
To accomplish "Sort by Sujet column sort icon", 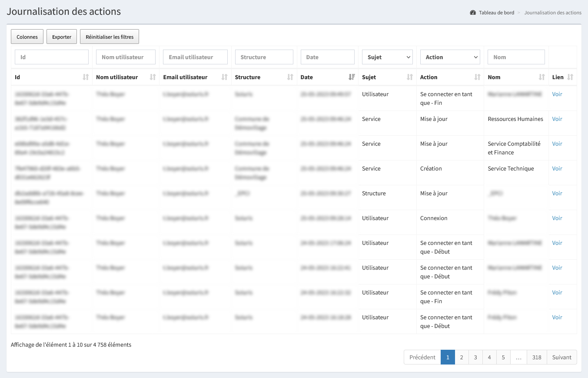I will (409, 77).
